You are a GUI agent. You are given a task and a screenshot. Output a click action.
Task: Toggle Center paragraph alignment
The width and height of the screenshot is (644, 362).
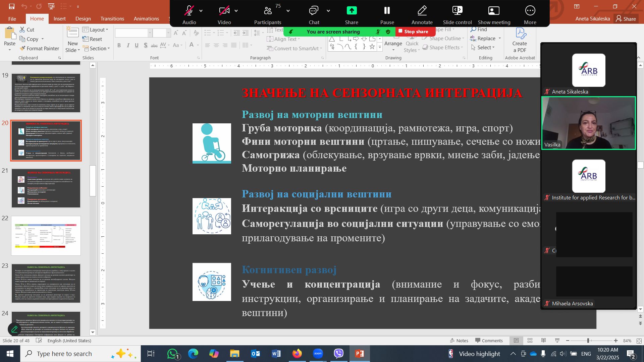[x=216, y=45]
